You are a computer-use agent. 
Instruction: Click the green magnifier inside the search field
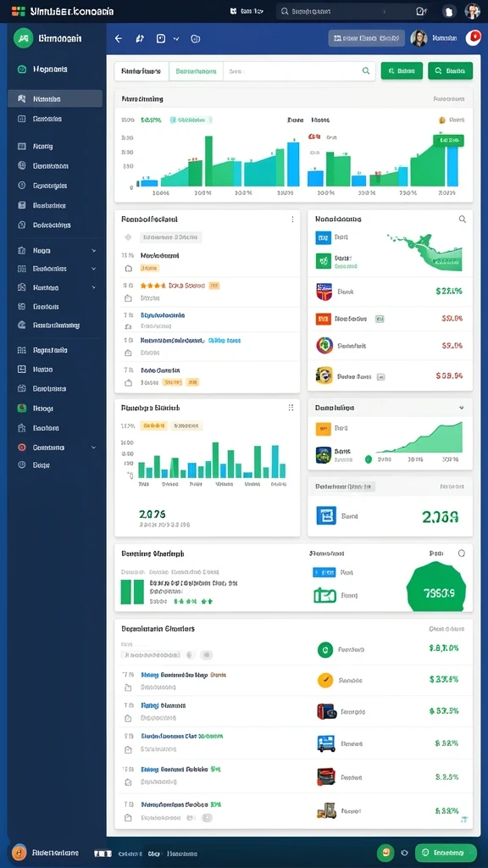tap(366, 71)
